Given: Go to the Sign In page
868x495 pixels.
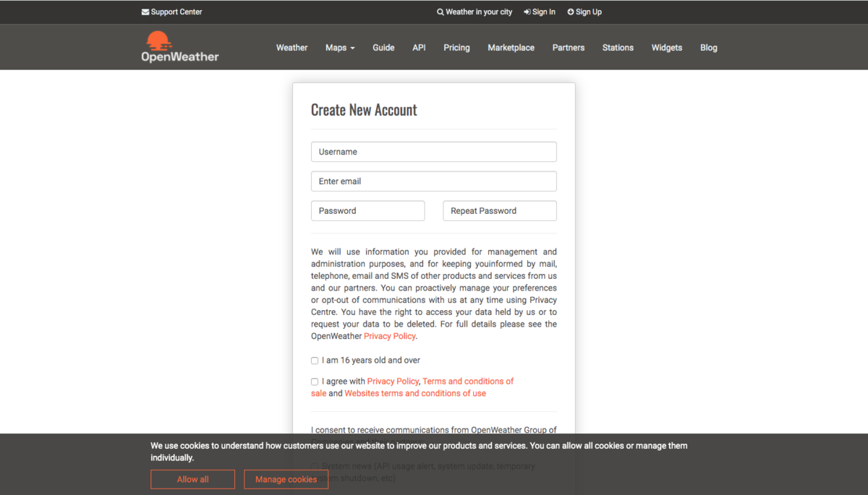Looking at the screenshot, I should 540,12.
